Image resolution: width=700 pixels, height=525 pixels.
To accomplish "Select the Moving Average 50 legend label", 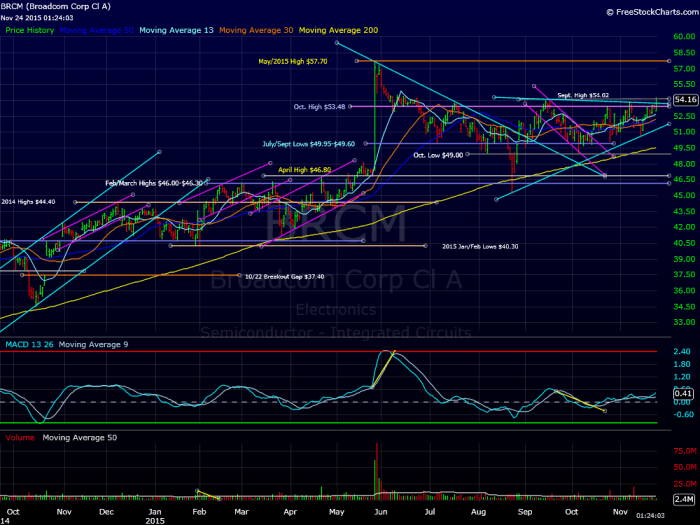I will [x=96, y=30].
